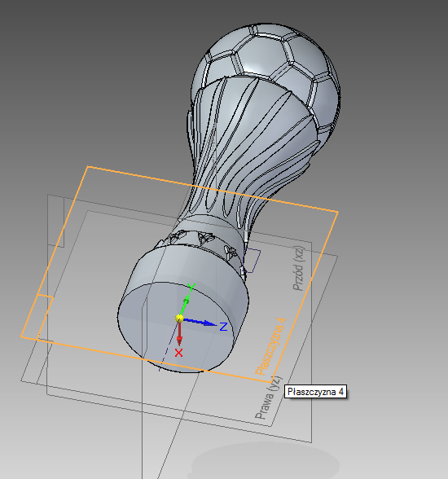Click the red X axis letter label
This screenshot has height=479, width=448.
[178, 354]
